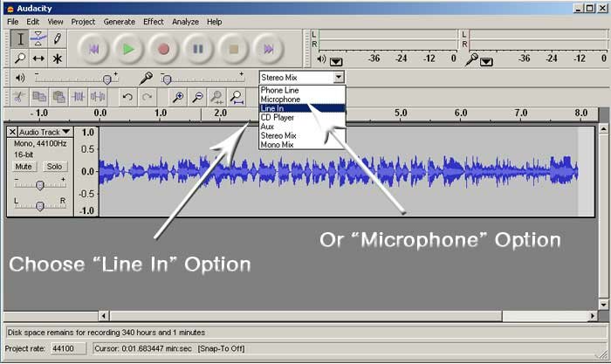611x364 pixels.
Task: Open input meter dropdown next to microphone
Action: (486, 62)
